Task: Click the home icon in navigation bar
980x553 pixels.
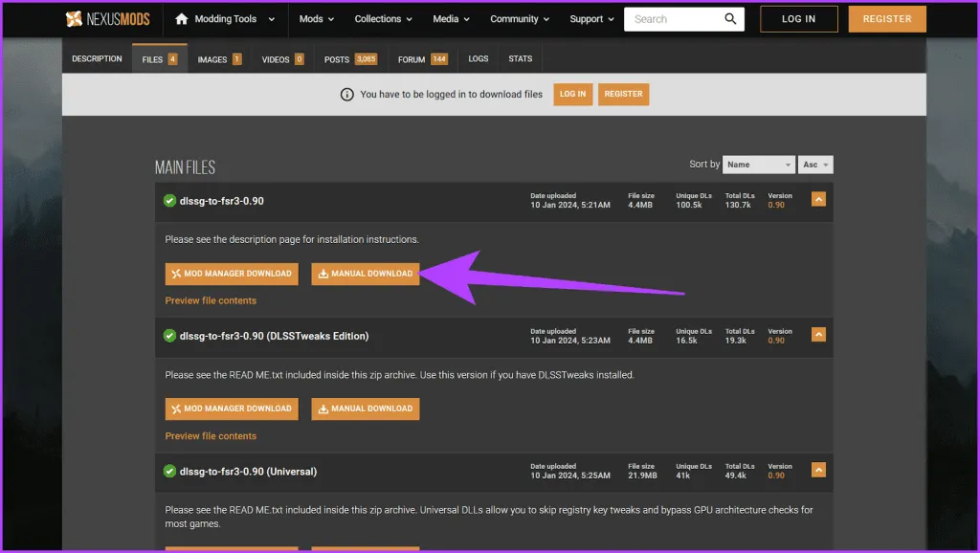Action: (x=182, y=19)
